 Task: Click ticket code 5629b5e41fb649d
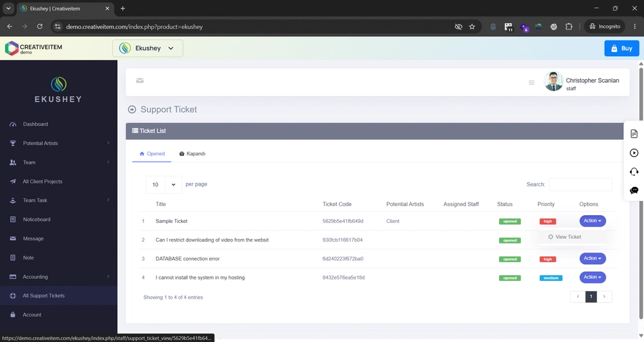[x=343, y=221]
